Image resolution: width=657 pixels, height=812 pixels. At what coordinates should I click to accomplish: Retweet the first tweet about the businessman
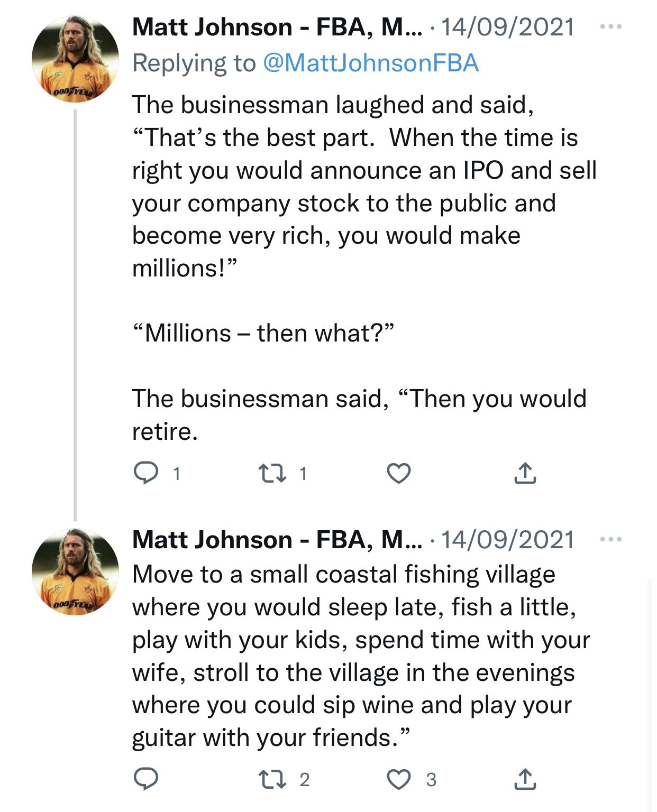tap(272, 473)
